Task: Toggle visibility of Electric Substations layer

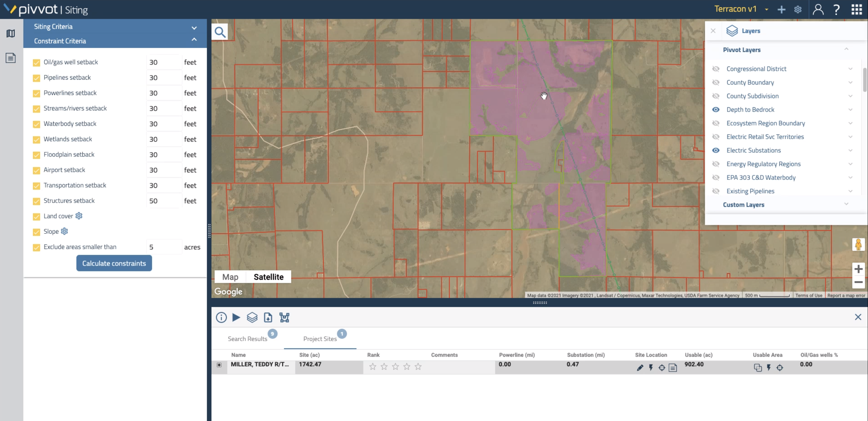Action: pyautogui.click(x=716, y=151)
